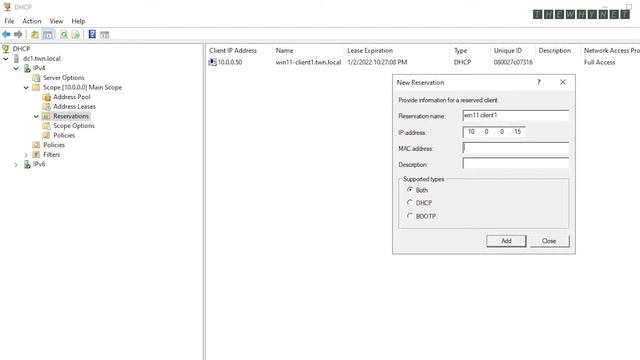Collapse the dc1.twn.local server node
Screen dimensions: 640x360
[6, 59]
